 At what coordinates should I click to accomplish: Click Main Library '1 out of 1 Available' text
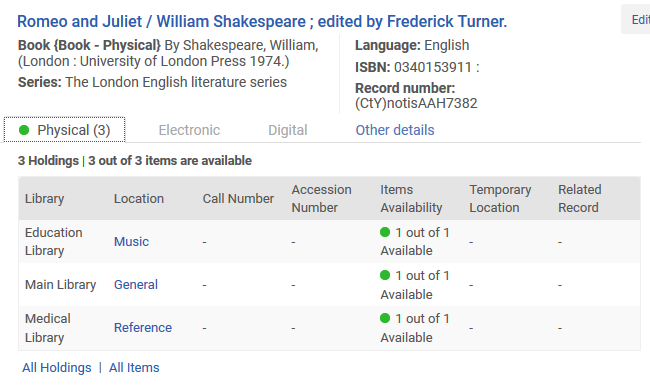[x=415, y=285]
